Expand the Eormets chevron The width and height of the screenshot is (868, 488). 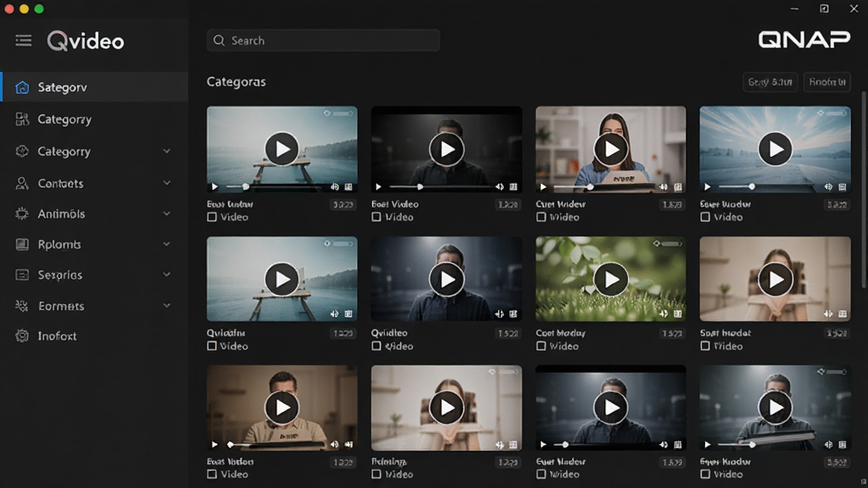coord(167,305)
